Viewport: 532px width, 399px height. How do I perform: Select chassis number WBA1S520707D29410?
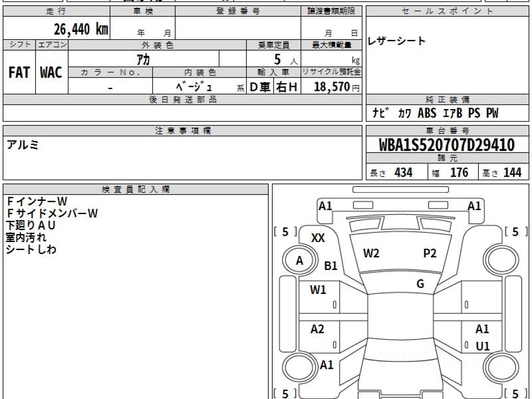click(447, 145)
